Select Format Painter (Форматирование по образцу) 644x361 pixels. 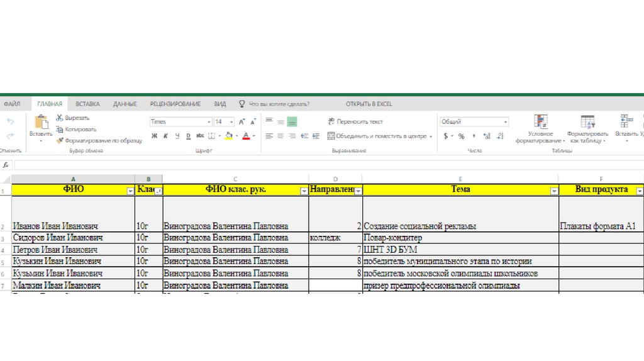pos(60,140)
